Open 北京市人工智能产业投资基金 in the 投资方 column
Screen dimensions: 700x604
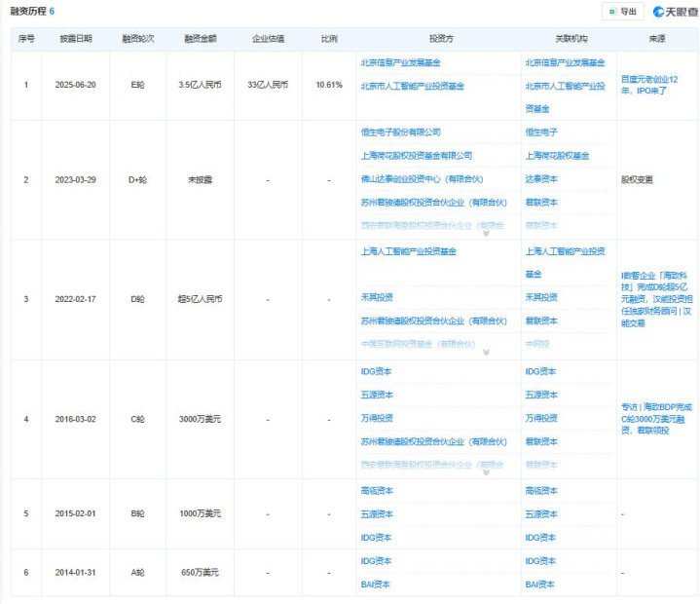coord(412,86)
